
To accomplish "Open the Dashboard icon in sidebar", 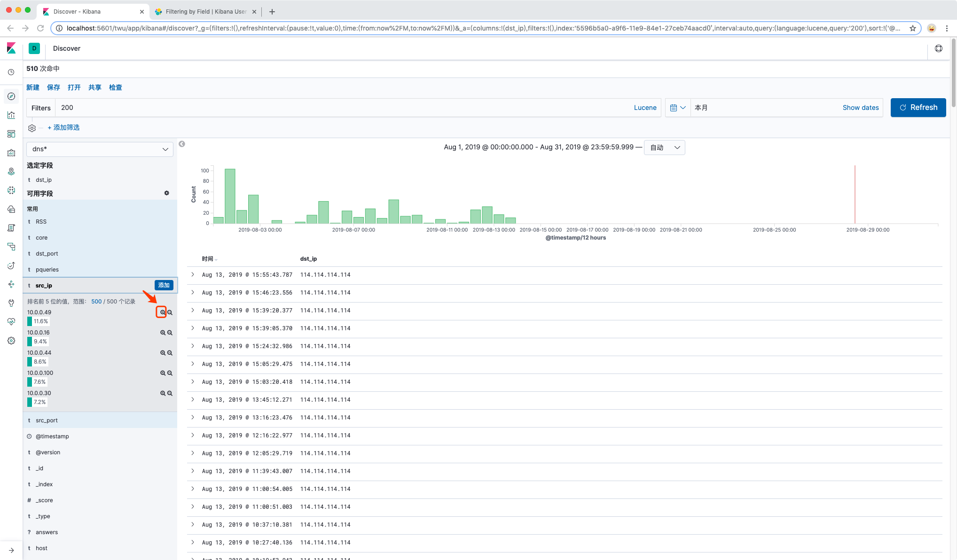I will pyautogui.click(x=11, y=134).
